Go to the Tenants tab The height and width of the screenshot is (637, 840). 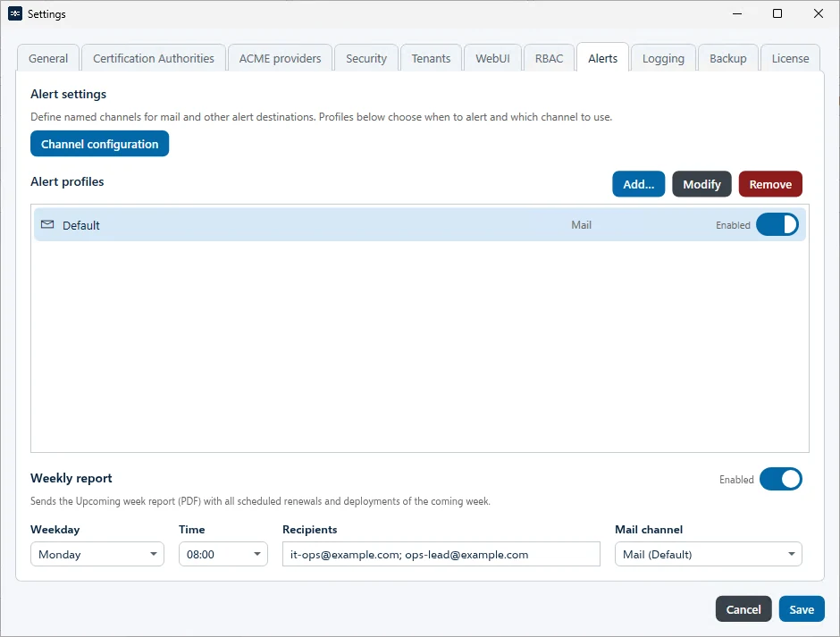[x=432, y=58]
